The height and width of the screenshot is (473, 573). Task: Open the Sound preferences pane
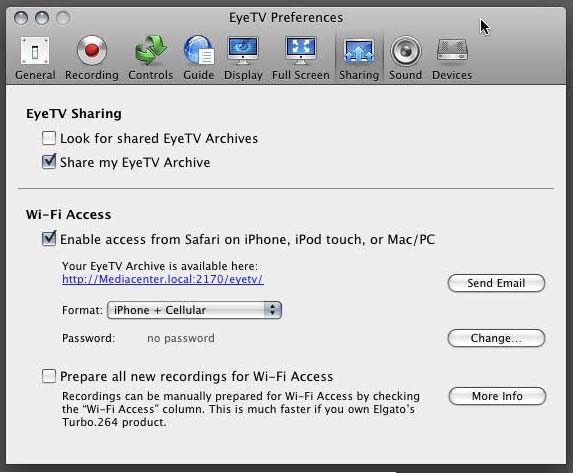tap(405, 58)
